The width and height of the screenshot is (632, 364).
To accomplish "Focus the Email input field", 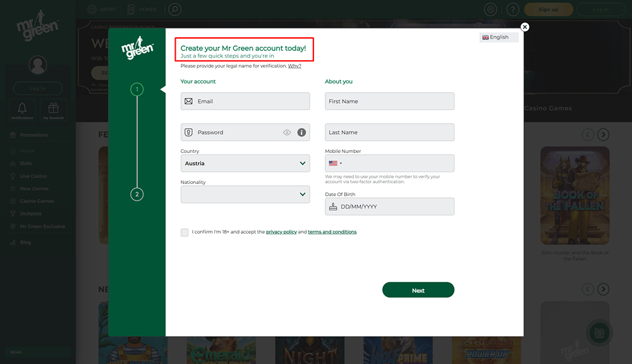I will 245,101.
